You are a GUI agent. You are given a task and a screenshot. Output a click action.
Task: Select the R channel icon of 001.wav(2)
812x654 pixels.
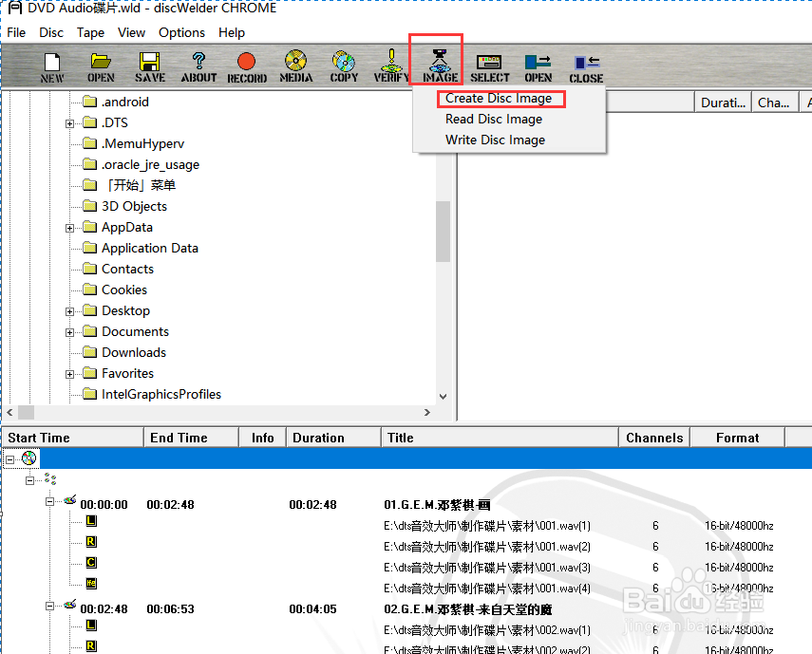pos(91,542)
